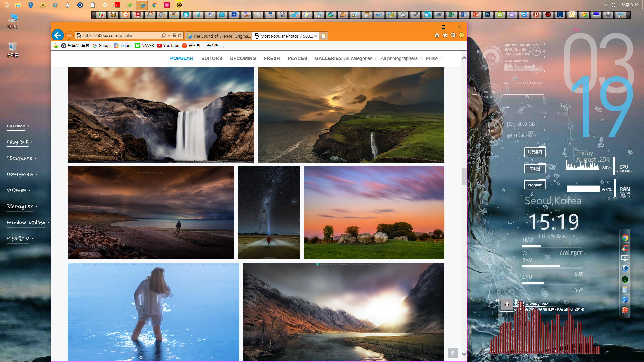644x362 pixels.
Task: Open Chrome from the top taskbar
Action: coord(155,5)
